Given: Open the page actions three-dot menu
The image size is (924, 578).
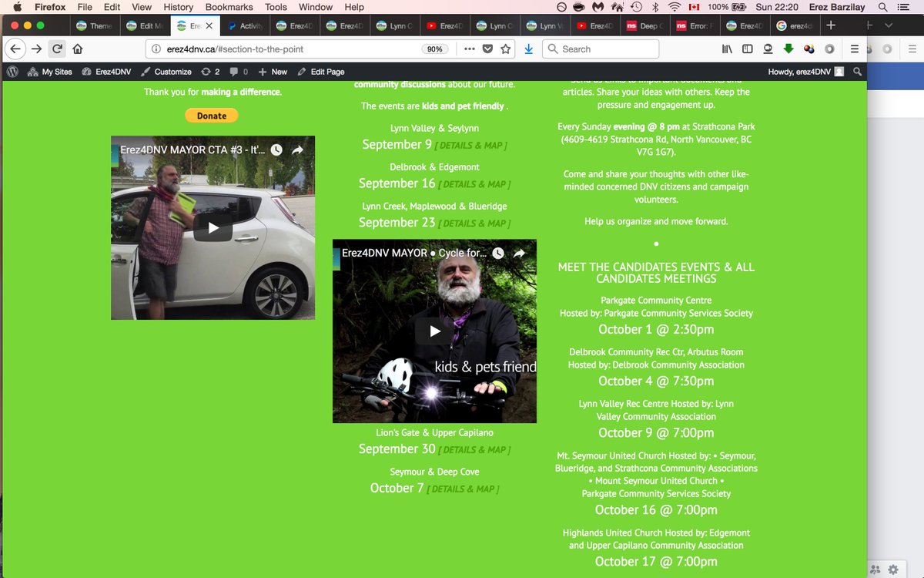Looking at the screenshot, I should [x=470, y=49].
